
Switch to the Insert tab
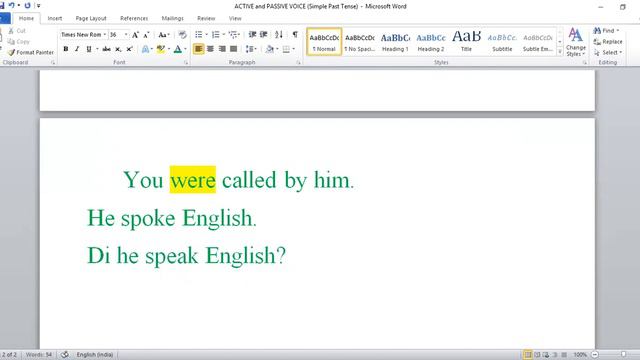55,18
